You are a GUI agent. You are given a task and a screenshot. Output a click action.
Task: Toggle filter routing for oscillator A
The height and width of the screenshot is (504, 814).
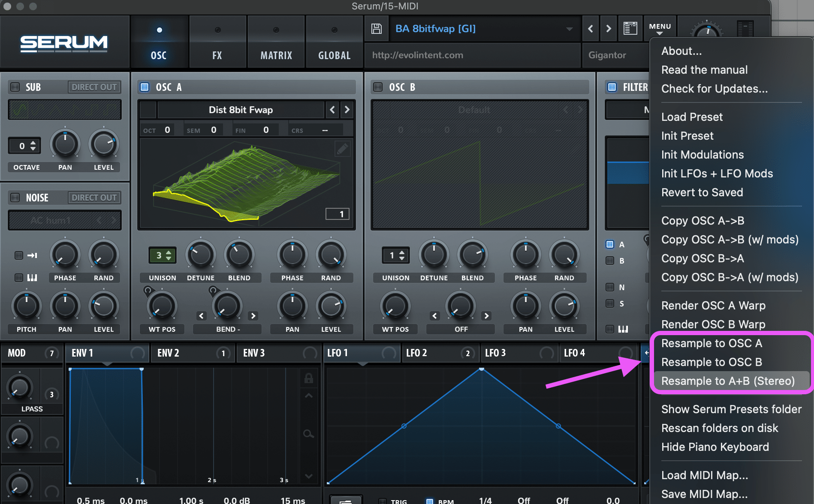coord(610,244)
